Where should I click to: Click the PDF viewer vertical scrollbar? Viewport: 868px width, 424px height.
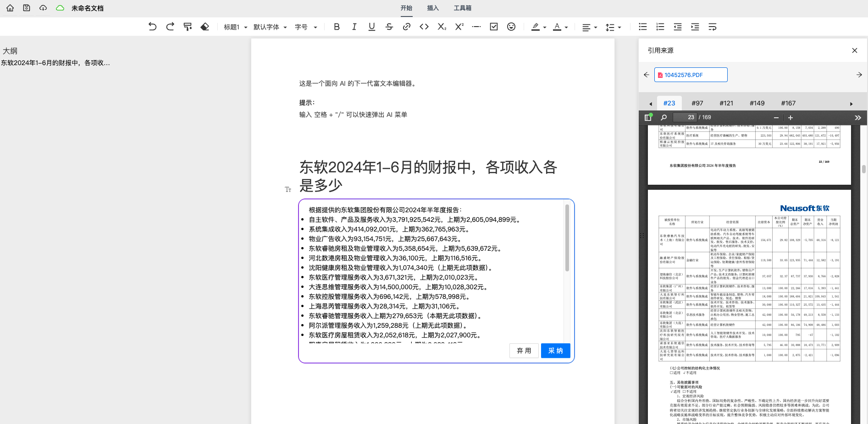pyautogui.click(x=864, y=169)
